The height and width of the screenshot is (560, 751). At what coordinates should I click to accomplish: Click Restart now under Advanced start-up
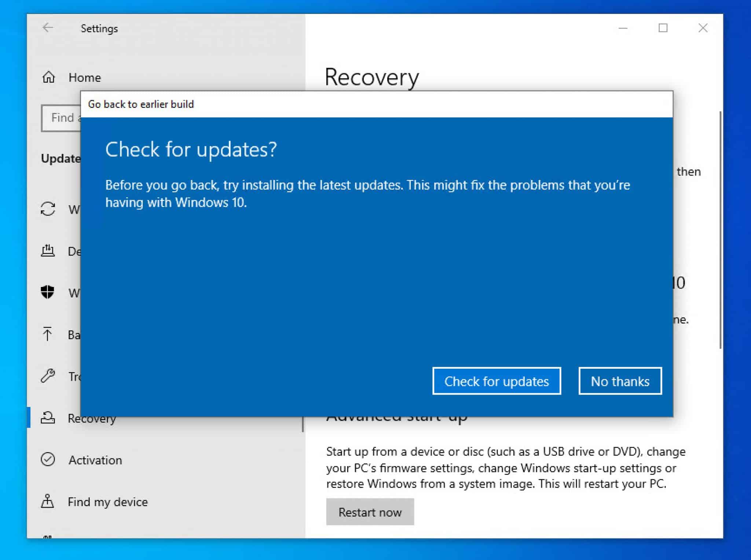pos(370,512)
